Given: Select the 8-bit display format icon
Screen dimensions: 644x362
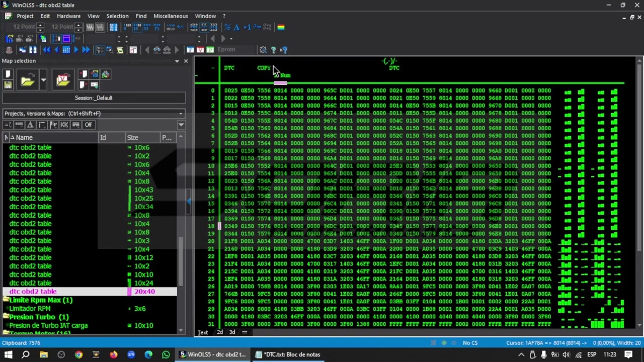Looking at the screenshot, I should click(128, 27).
